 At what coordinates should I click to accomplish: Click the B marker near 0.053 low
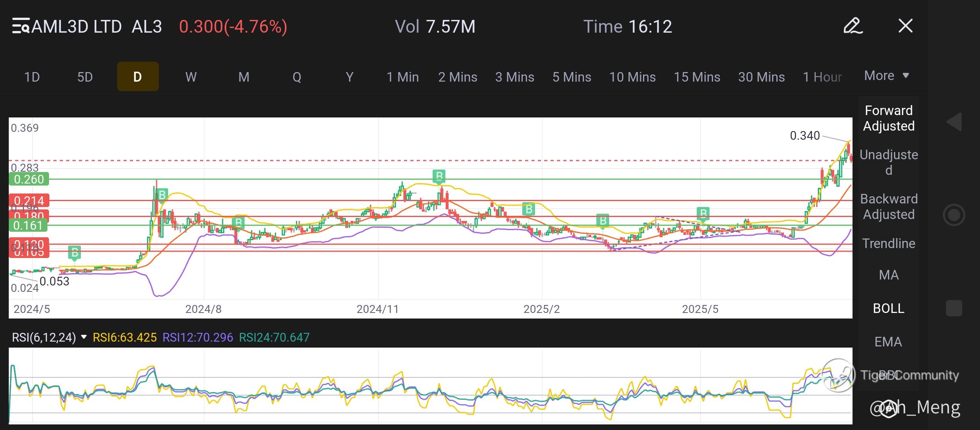74,252
